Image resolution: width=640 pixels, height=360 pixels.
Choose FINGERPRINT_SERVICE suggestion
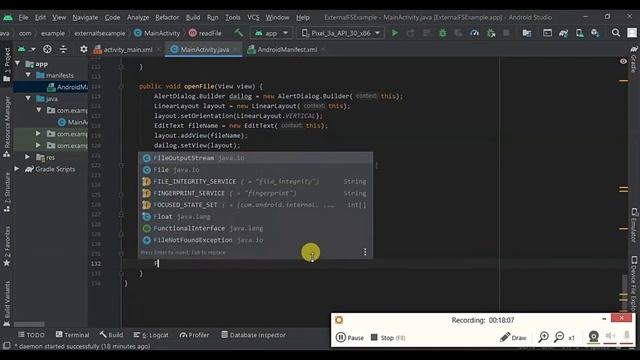click(x=256, y=193)
